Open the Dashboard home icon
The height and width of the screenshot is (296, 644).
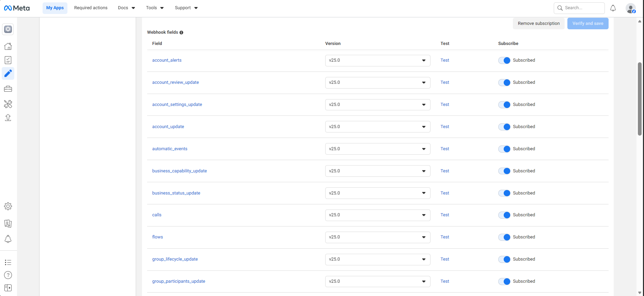[8, 46]
